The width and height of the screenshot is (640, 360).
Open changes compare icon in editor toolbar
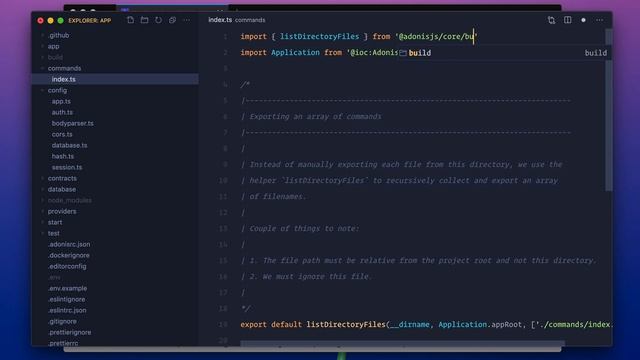click(x=551, y=20)
